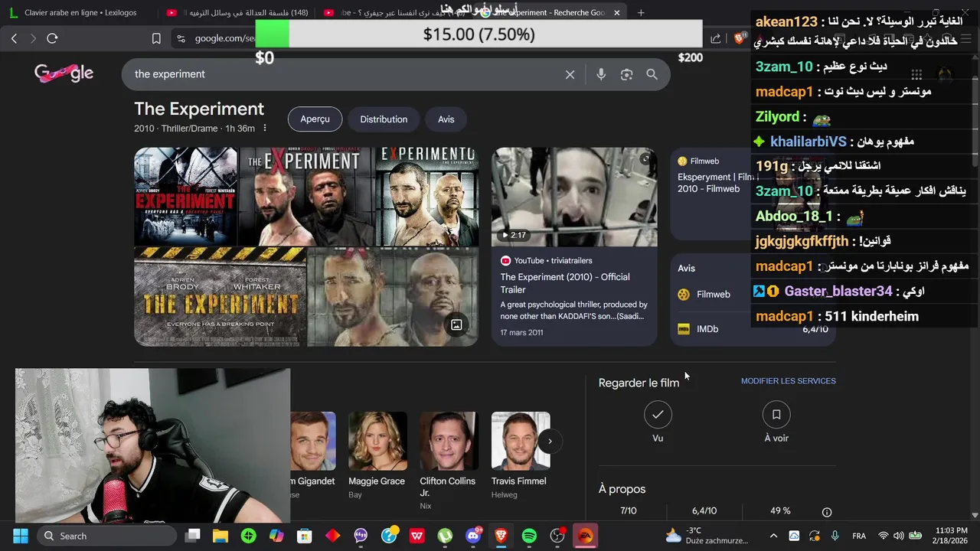Click inside the 'the experiment' search field

click(345, 74)
